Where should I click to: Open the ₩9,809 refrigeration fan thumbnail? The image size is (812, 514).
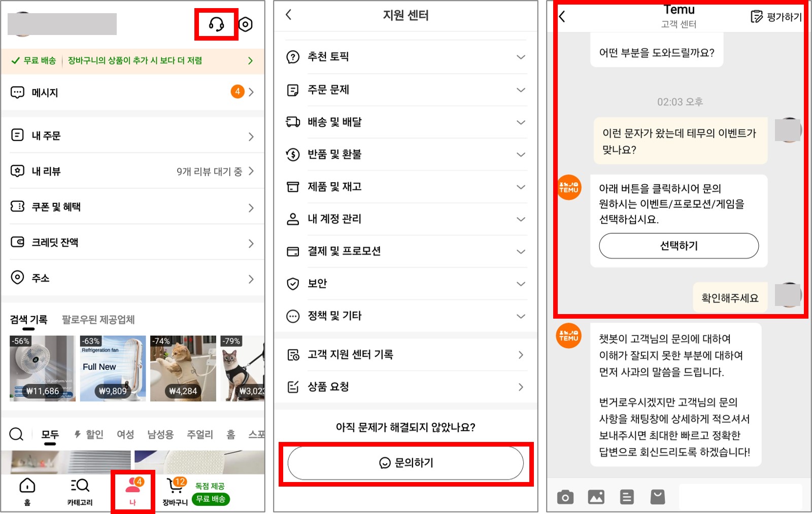coord(113,368)
